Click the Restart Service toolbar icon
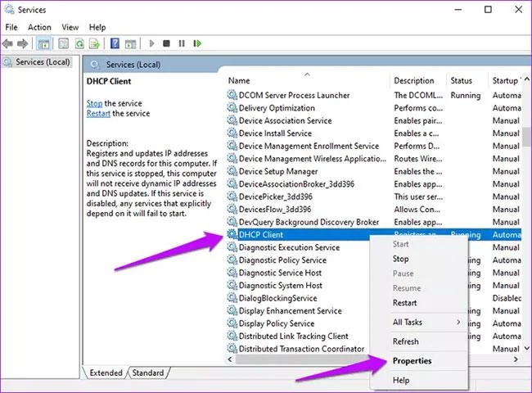 [197, 43]
